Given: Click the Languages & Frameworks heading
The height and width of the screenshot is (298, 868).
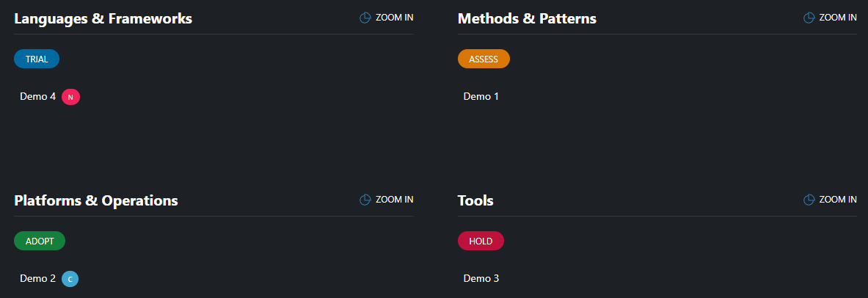Looking at the screenshot, I should [103, 18].
